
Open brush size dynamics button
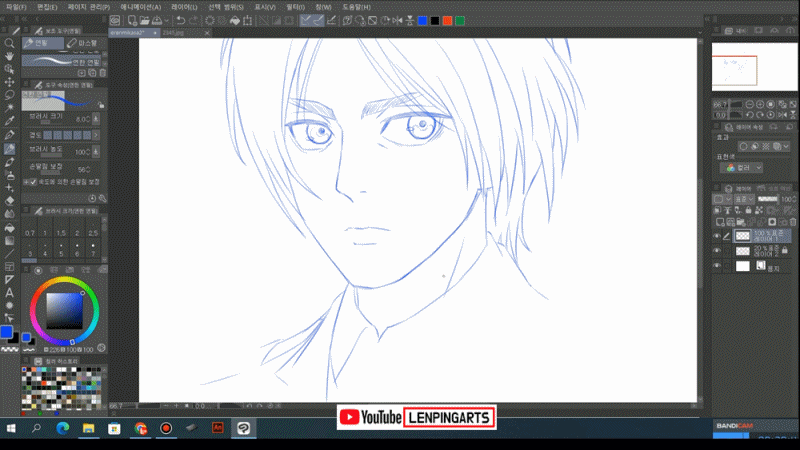95,119
